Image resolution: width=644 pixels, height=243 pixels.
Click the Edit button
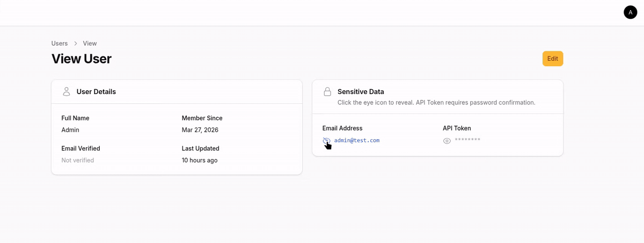[553, 59]
